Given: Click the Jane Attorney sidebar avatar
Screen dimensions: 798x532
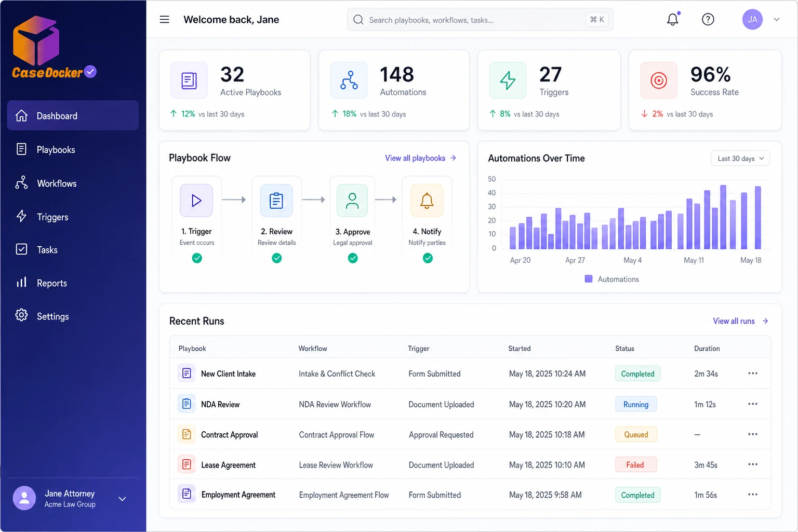Looking at the screenshot, I should 24,498.
